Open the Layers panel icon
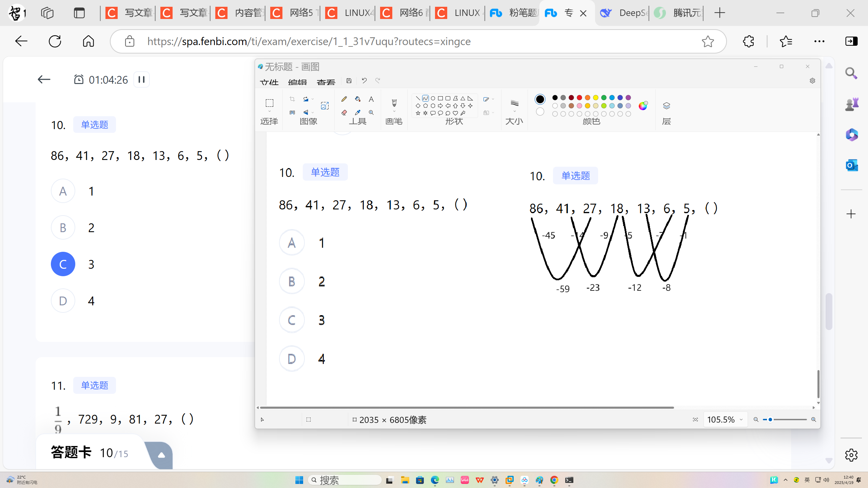 click(x=666, y=106)
